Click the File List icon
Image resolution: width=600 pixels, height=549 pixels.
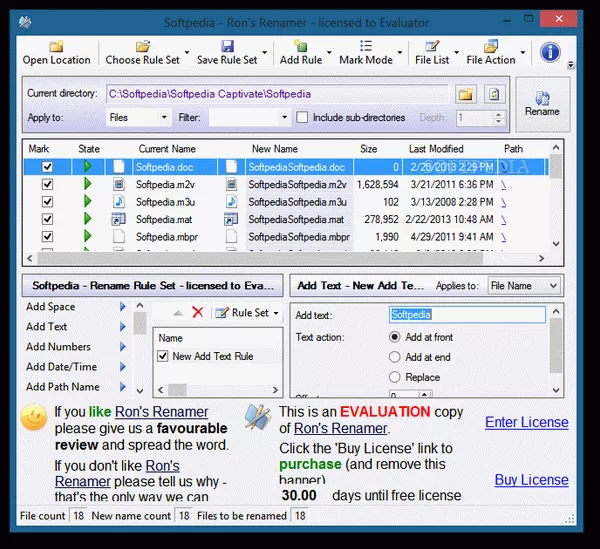(x=432, y=46)
